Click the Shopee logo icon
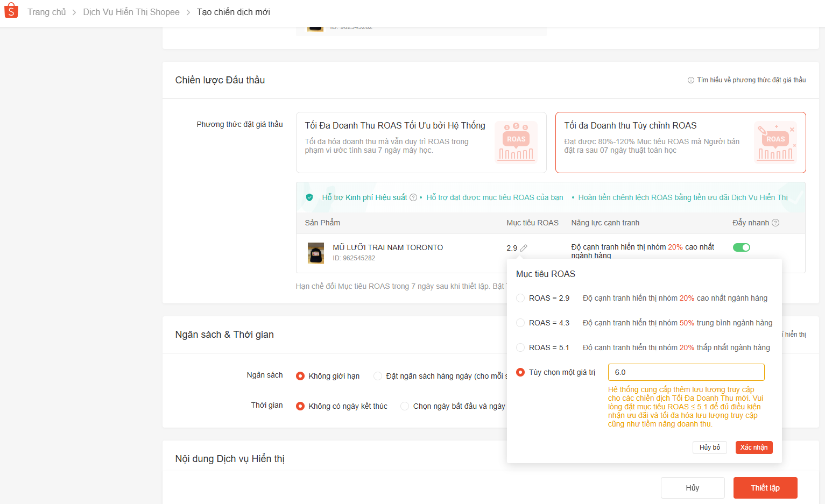The image size is (825, 504). pos(11,11)
